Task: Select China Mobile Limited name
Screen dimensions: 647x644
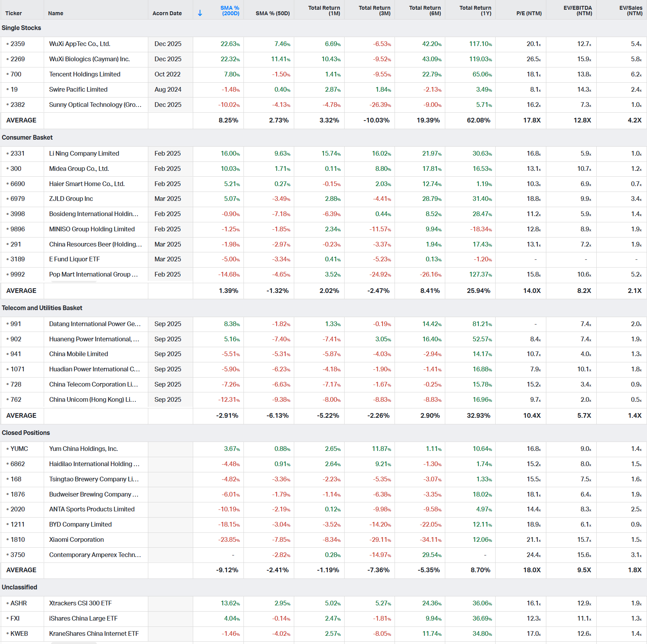Action: 78,354
